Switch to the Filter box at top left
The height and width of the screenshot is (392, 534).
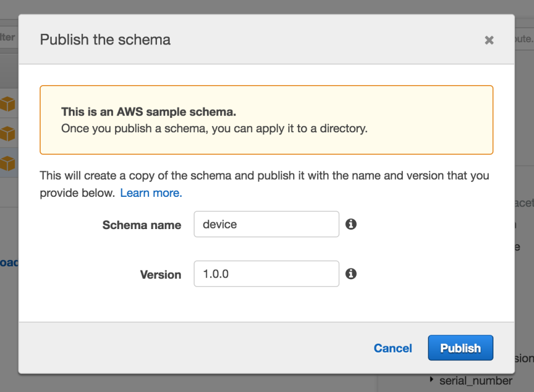(8, 37)
